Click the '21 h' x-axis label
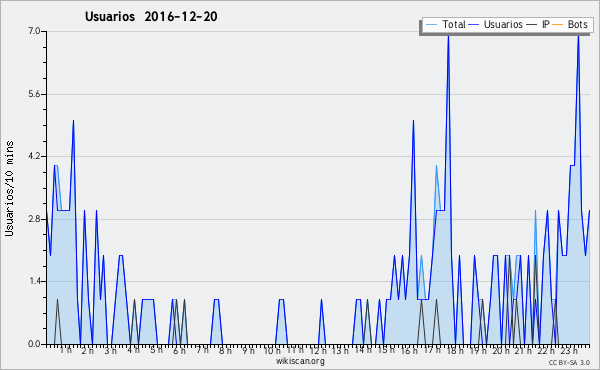The width and height of the screenshot is (600, 370). click(x=523, y=350)
